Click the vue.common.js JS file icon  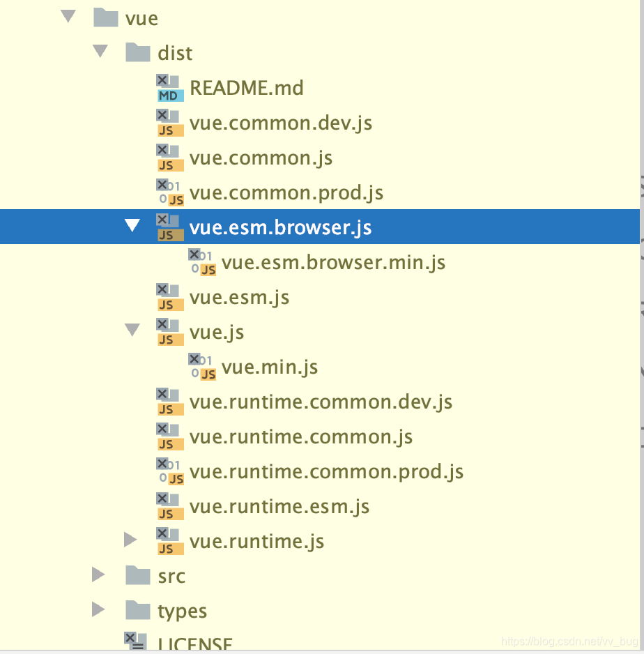(170, 158)
